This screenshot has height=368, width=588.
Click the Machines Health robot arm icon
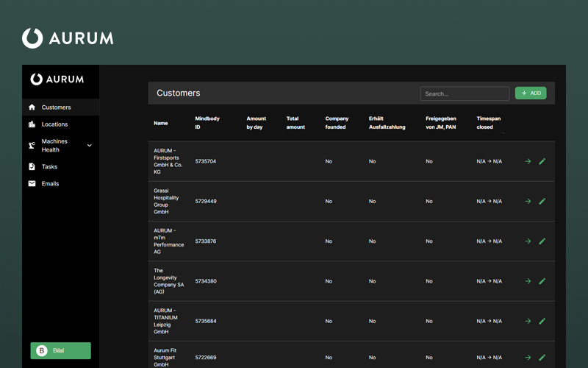pyautogui.click(x=32, y=145)
